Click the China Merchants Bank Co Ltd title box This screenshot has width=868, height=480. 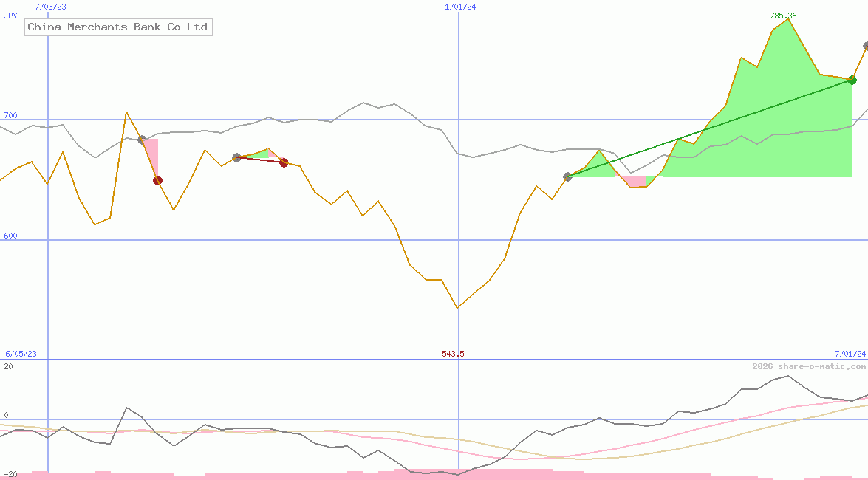pyautogui.click(x=118, y=27)
